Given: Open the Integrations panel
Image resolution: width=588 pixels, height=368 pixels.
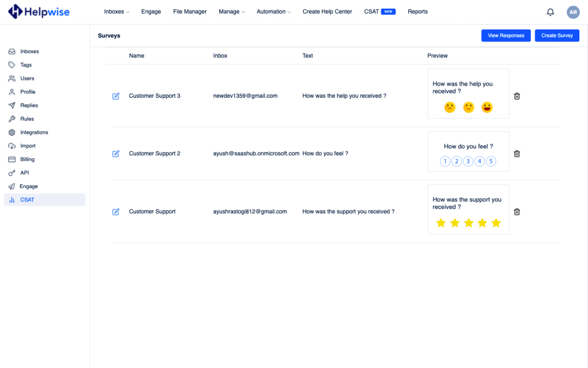Looking at the screenshot, I should point(33,132).
